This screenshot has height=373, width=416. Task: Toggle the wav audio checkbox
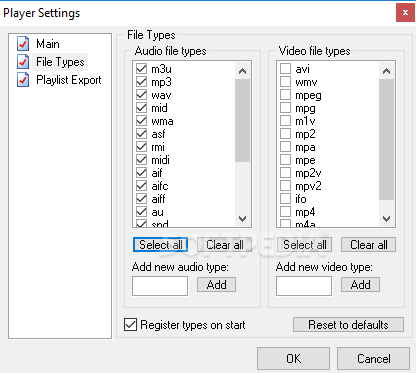point(142,95)
